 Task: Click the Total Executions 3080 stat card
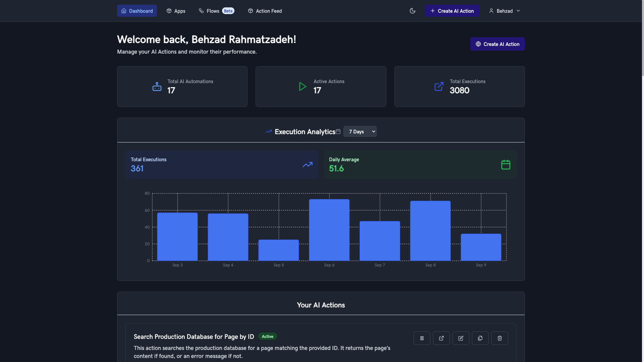[459, 86]
